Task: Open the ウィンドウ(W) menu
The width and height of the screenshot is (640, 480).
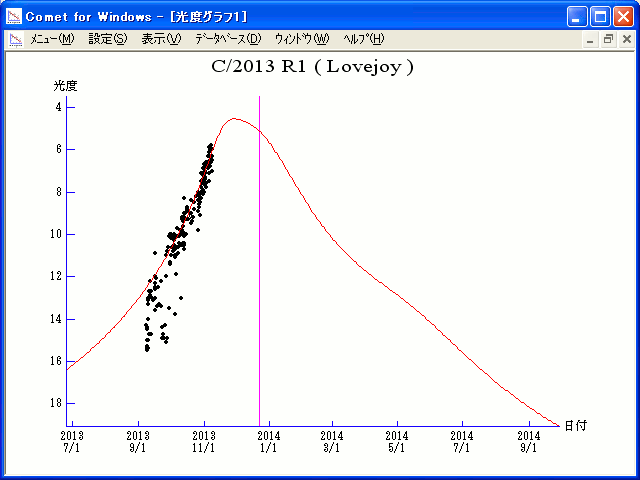Action: (302, 39)
